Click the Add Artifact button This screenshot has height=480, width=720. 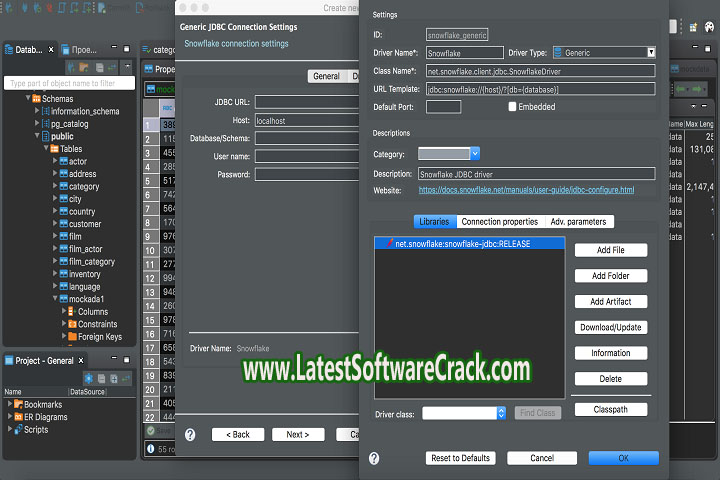pyautogui.click(x=611, y=302)
